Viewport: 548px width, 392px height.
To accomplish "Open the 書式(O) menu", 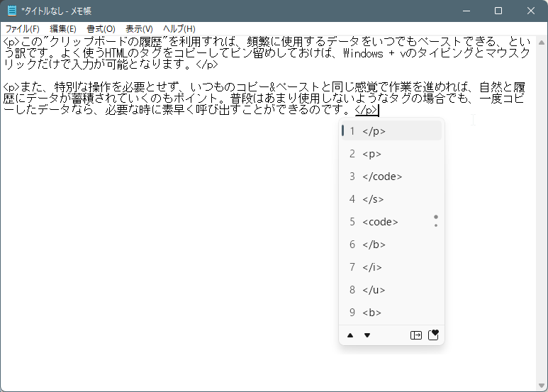I will (101, 29).
